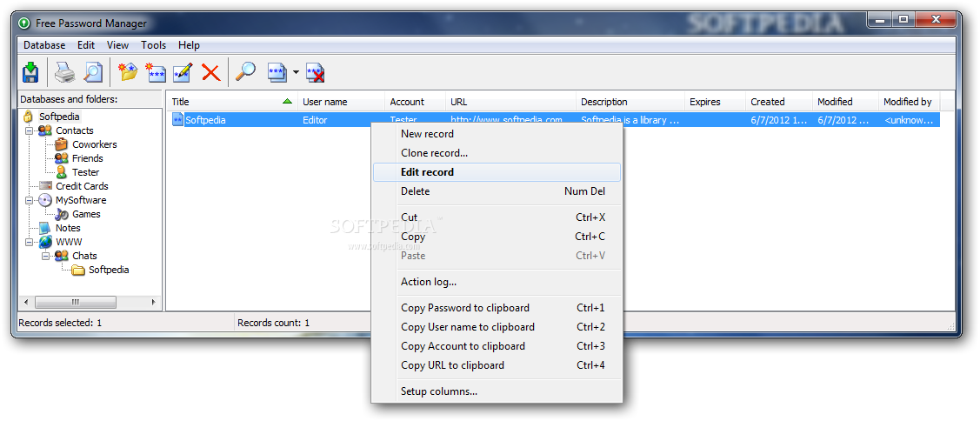Sort by the Description column header
980x421 pixels.
click(630, 102)
